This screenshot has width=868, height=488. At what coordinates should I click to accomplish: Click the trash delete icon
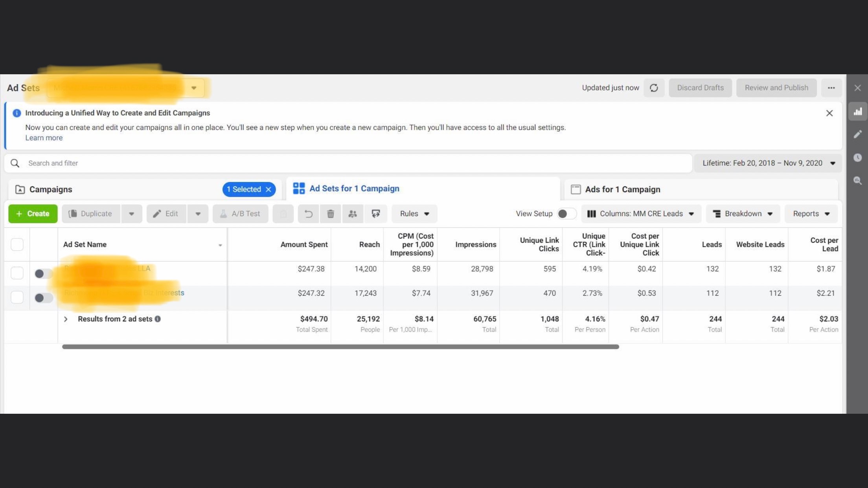(331, 214)
